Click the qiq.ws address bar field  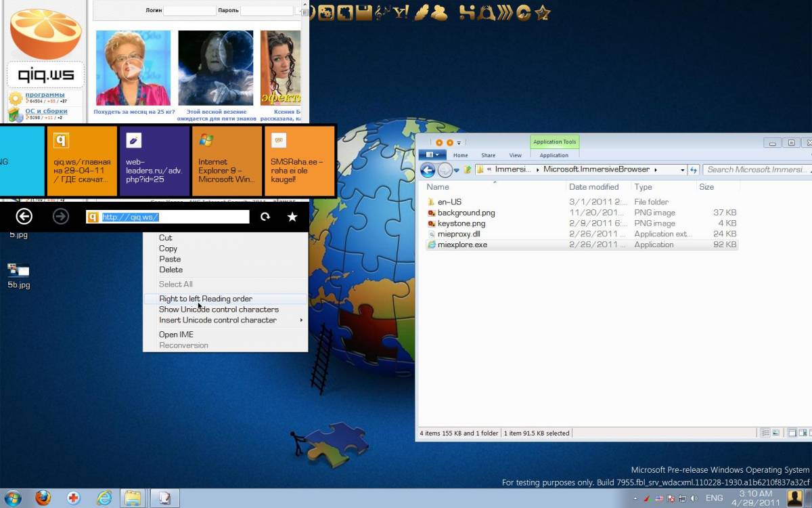click(x=168, y=217)
